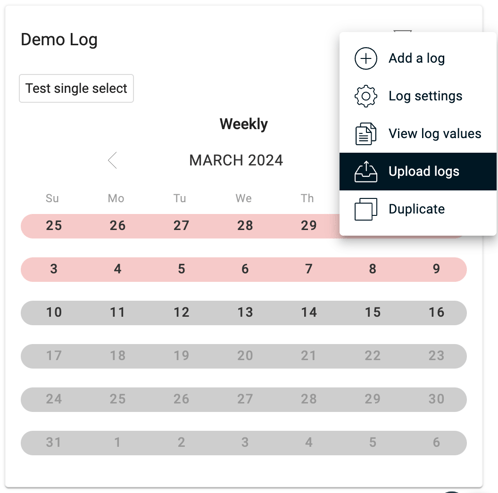The width and height of the screenshot is (498, 493).
Task: Click the documents icon for View log values
Action: point(366,134)
